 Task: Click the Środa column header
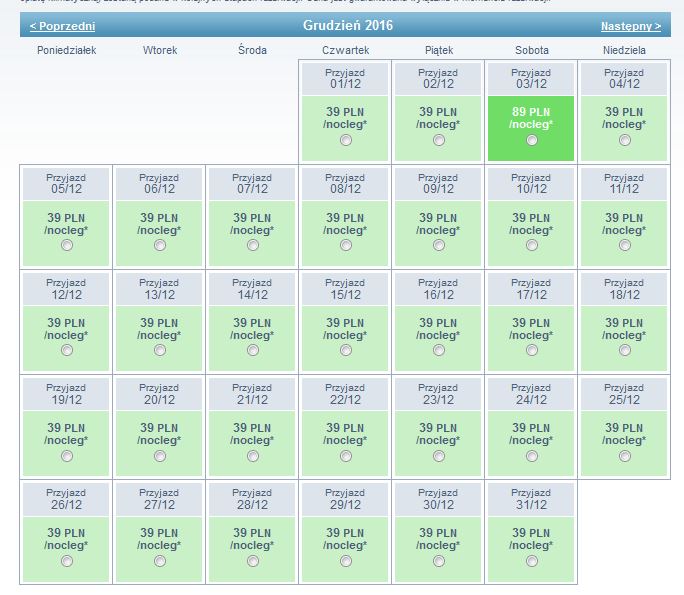[253, 50]
